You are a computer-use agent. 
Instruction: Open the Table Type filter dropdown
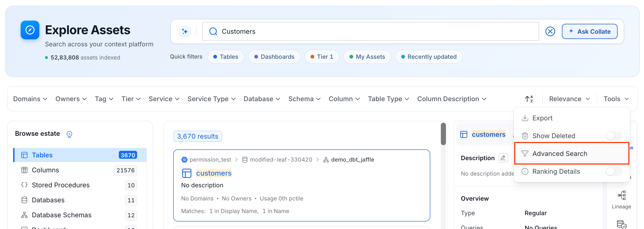[x=389, y=99]
